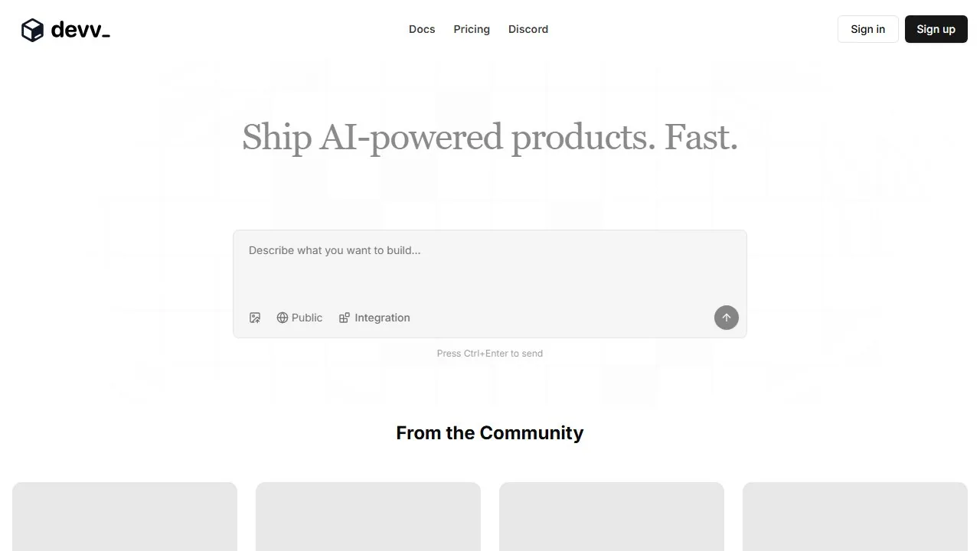
Task: Open the third community project card
Action: [x=612, y=517]
